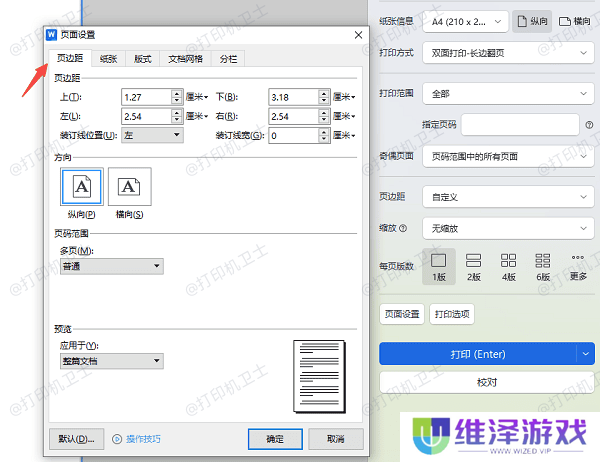Open 厘米 unit dropdown for gutter width
This screenshot has width=600, height=462.
tap(344, 135)
